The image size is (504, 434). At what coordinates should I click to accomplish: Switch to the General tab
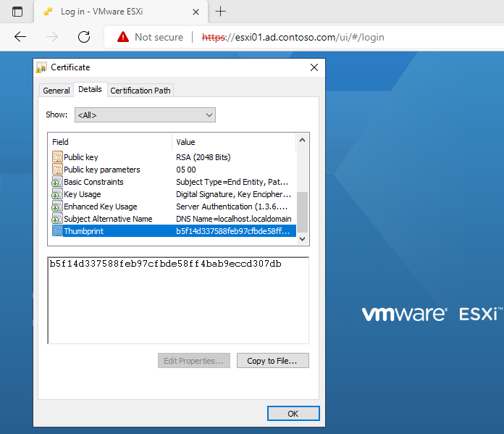click(56, 91)
